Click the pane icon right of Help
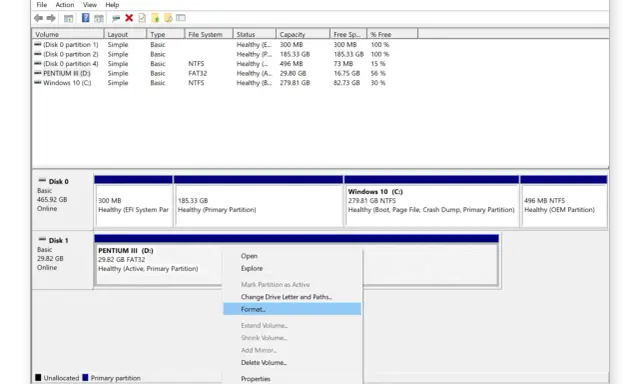Image resolution: width=640 pixels, height=384 pixels. click(x=99, y=18)
